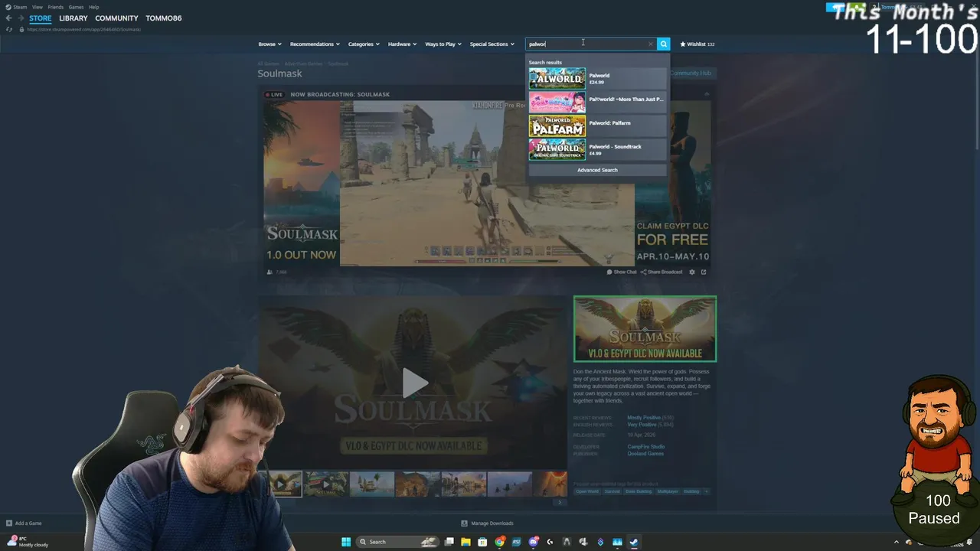Click the Show Chat speech-bubble button
Image resolution: width=980 pixels, height=551 pixels.
622,272
